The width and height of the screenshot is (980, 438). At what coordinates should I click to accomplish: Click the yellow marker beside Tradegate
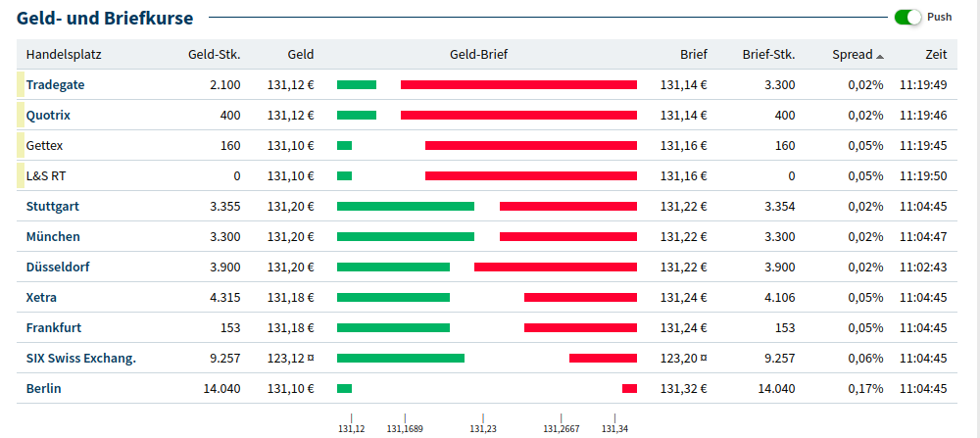click(21, 84)
